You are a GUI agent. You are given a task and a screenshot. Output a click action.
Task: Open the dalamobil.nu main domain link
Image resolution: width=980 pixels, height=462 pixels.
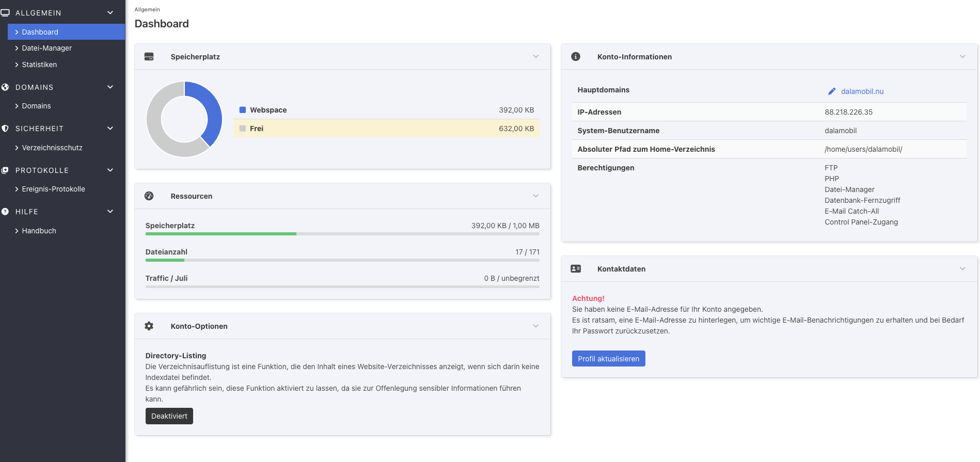point(862,91)
